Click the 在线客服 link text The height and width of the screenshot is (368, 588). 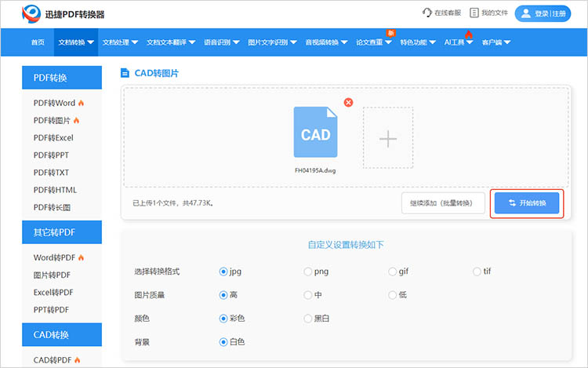[x=448, y=13]
